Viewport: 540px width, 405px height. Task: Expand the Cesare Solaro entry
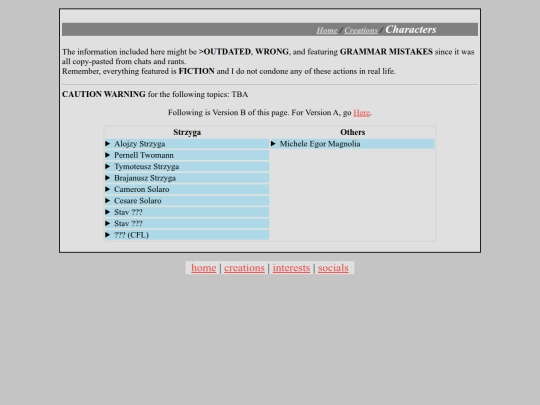187,201
